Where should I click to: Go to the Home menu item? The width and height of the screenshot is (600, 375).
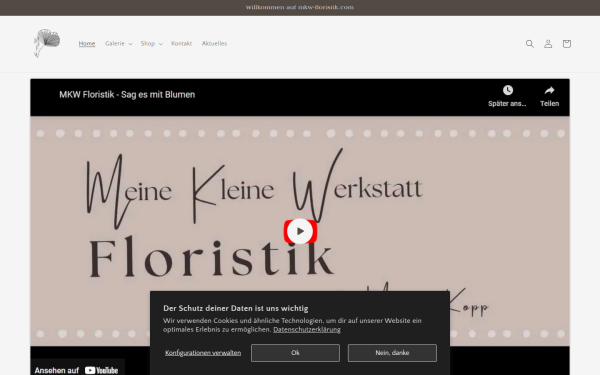click(87, 44)
